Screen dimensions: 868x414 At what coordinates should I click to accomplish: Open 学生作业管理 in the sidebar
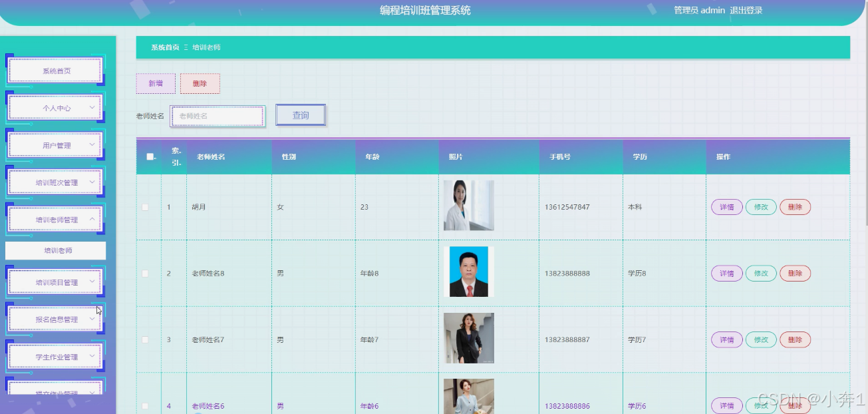pyautogui.click(x=55, y=357)
